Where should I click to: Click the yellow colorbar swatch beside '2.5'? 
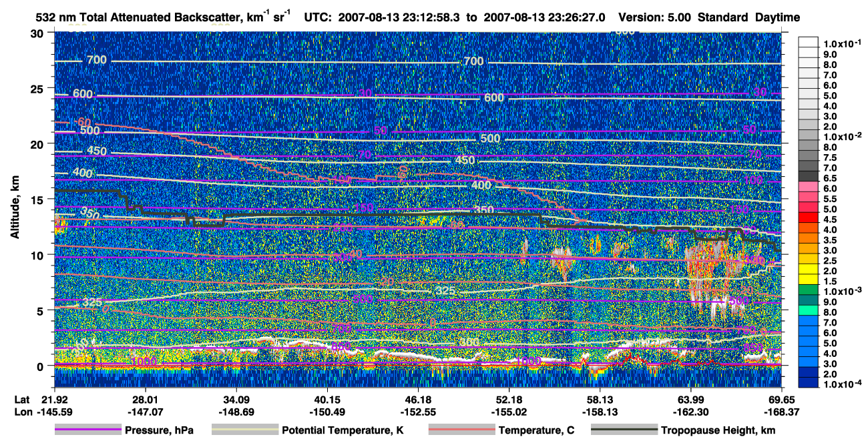(x=809, y=259)
